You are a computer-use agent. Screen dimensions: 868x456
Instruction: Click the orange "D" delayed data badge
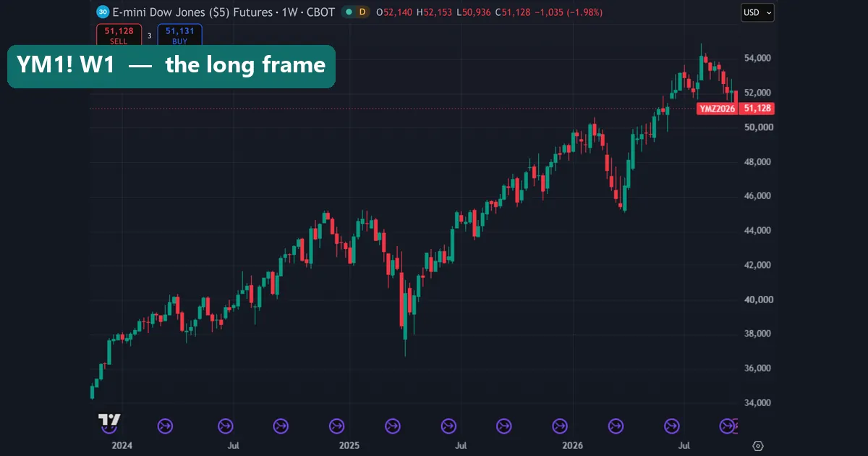coord(362,12)
